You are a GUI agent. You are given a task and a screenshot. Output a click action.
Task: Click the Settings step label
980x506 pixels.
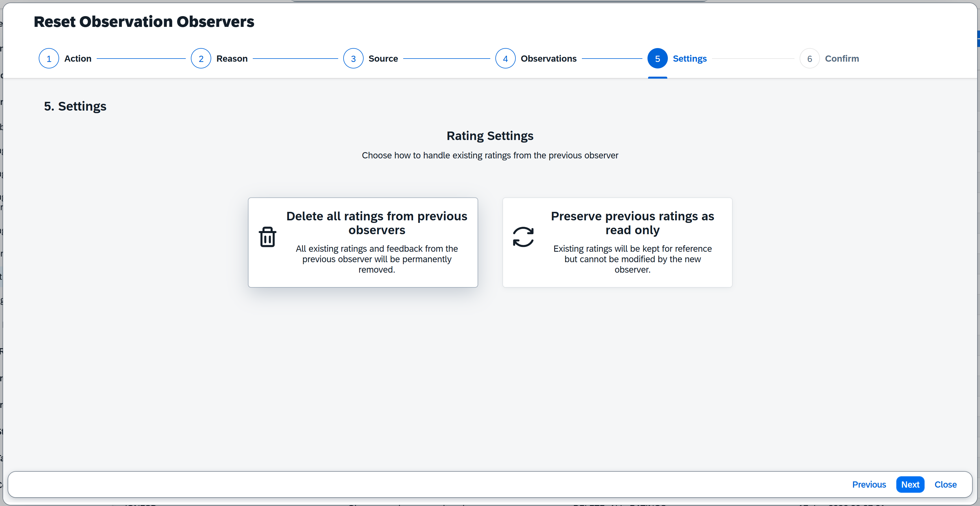[689, 59]
